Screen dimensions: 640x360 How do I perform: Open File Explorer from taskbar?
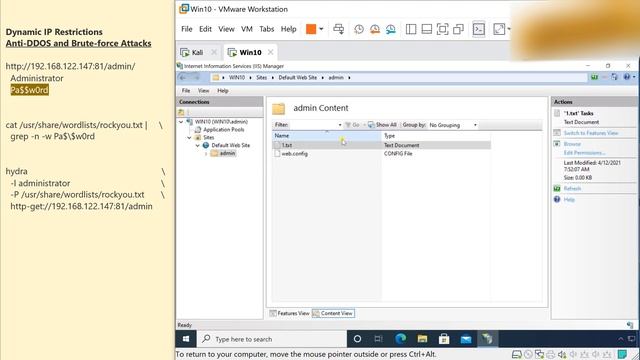tap(422, 339)
